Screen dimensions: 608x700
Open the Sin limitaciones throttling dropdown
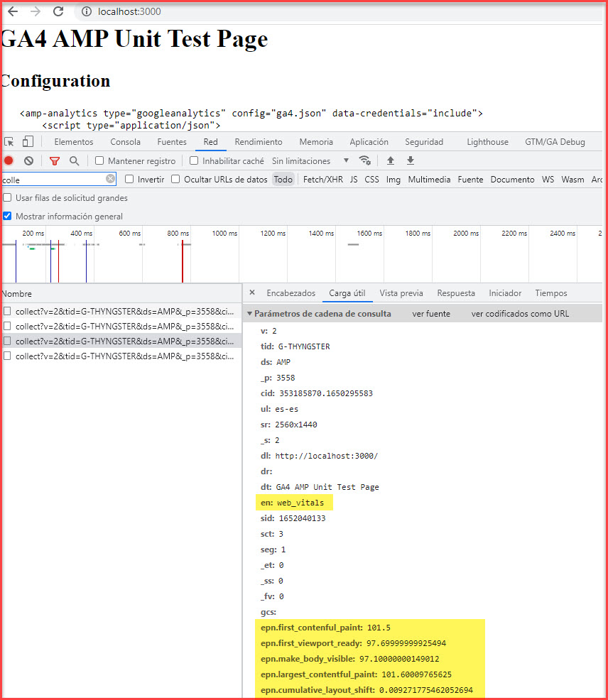310,161
